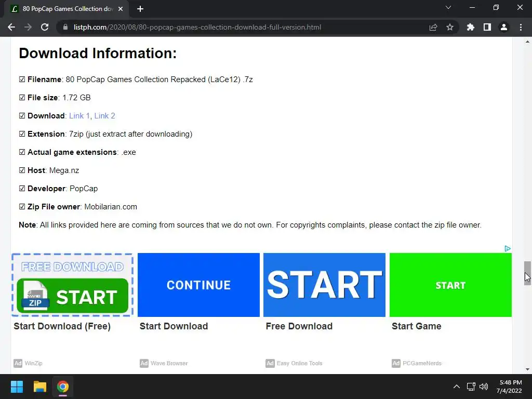Screen dimensions: 532x399
Task: Click the forward navigation arrow
Action: (28, 27)
